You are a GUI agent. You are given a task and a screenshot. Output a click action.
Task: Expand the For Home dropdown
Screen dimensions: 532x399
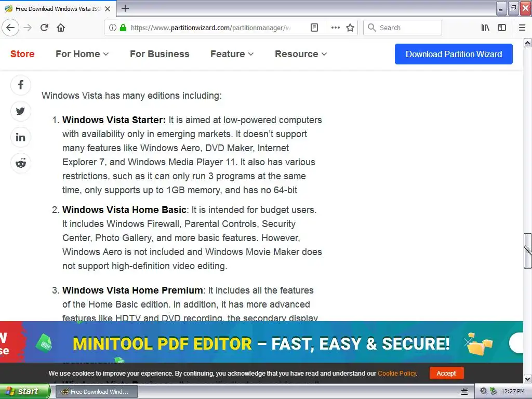click(x=82, y=54)
